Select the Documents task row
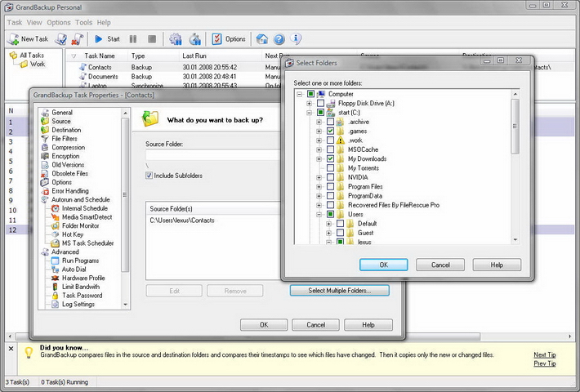This screenshot has width=580, height=392. pos(103,77)
